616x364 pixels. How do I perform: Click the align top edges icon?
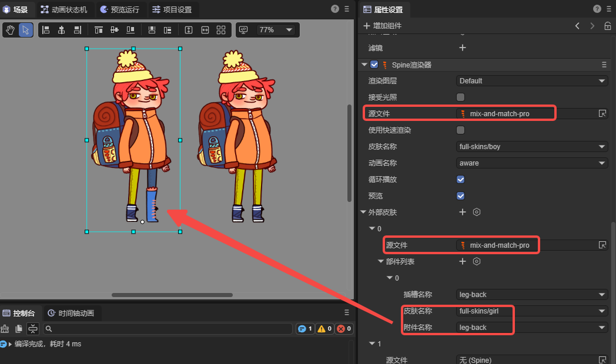pyautogui.click(x=99, y=30)
